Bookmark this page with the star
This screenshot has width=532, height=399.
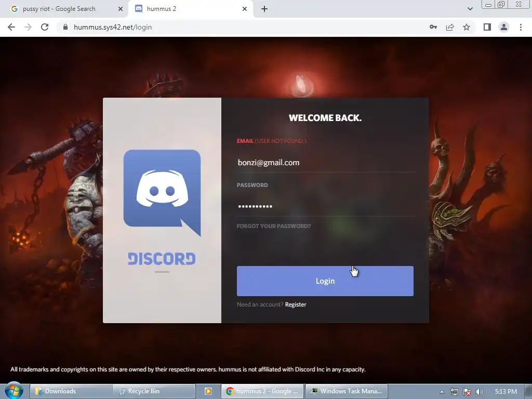tap(467, 27)
